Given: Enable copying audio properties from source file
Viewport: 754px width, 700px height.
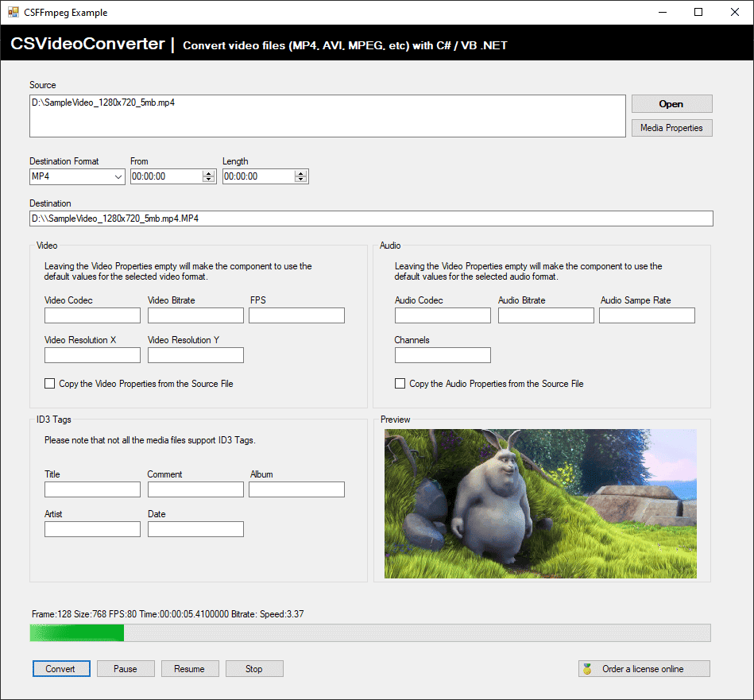Looking at the screenshot, I should pyautogui.click(x=400, y=383).
